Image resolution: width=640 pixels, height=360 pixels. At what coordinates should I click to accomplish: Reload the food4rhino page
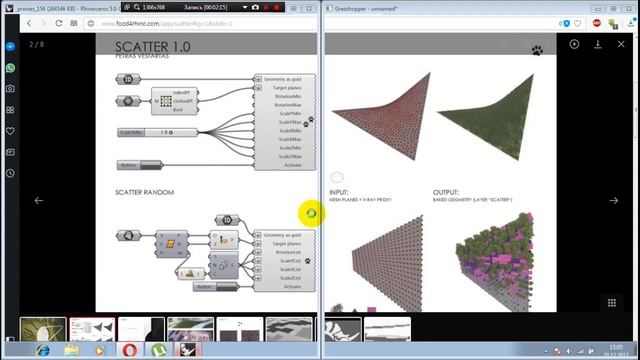(x=59, y=23)
